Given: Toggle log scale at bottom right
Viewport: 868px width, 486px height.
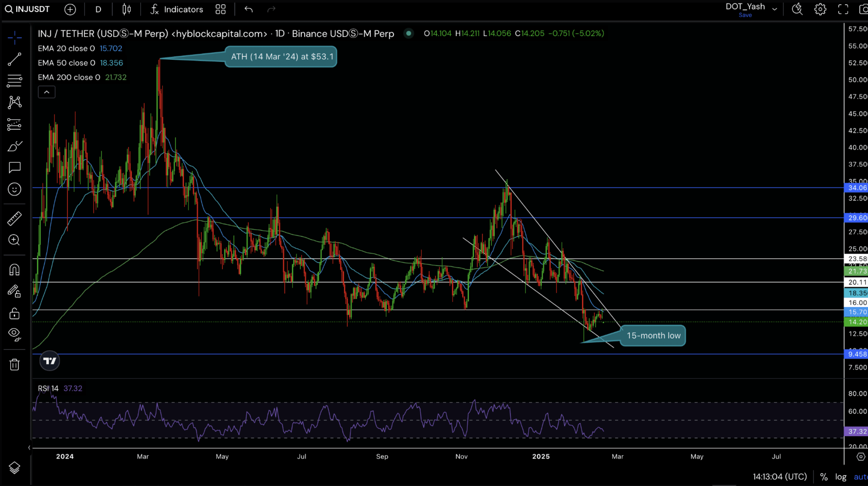Looking at the screenshot, I should coord(841,477).
